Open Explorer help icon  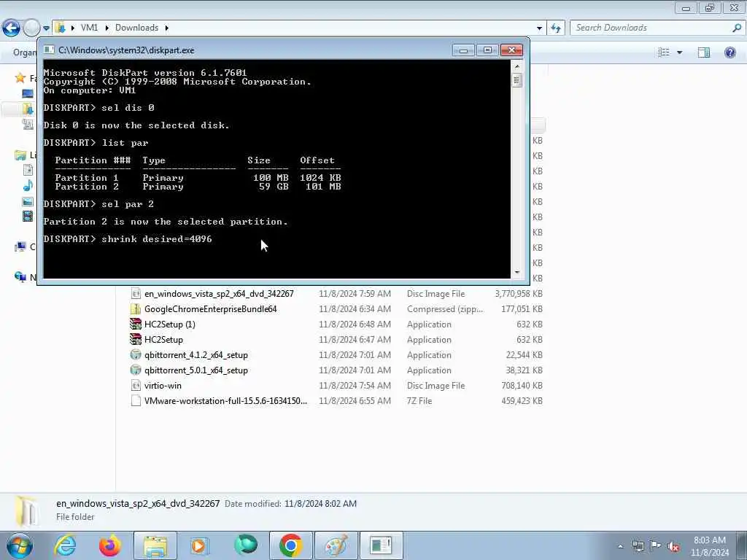[x=729, y=52]
